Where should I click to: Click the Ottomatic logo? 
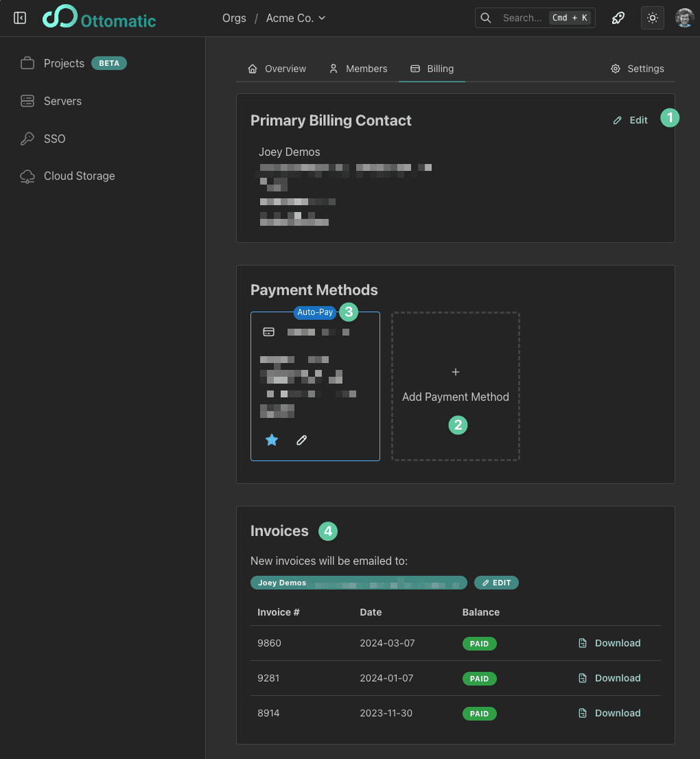100,19
